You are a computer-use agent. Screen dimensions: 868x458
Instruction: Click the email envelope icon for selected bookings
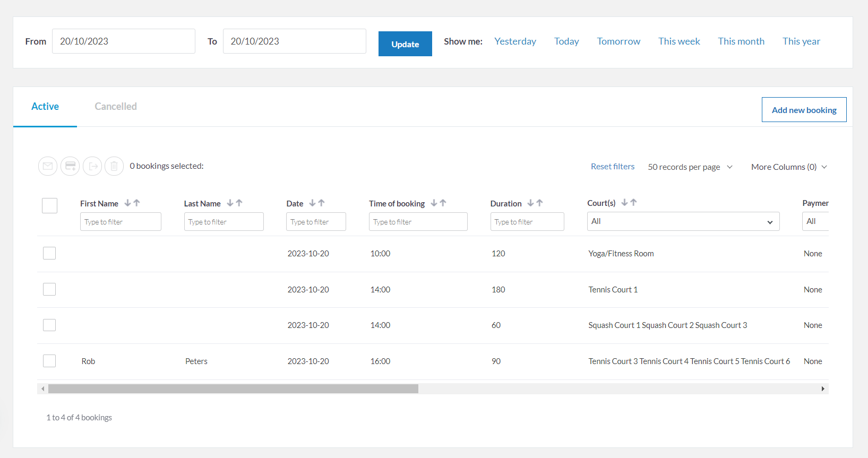pos(48,166)
